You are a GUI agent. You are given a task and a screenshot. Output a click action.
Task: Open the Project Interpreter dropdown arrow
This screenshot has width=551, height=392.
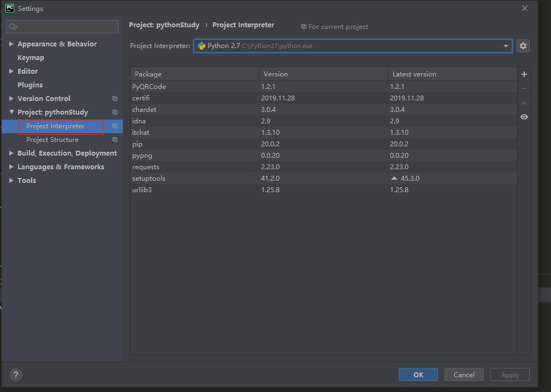point(506,46)
